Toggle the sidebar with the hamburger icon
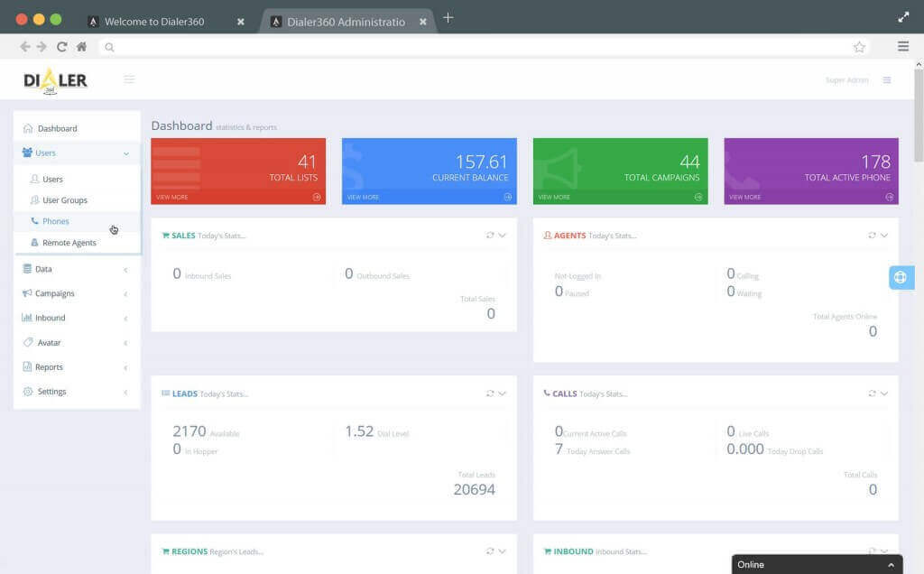This screenshot has height=574, width=924. 129,79
